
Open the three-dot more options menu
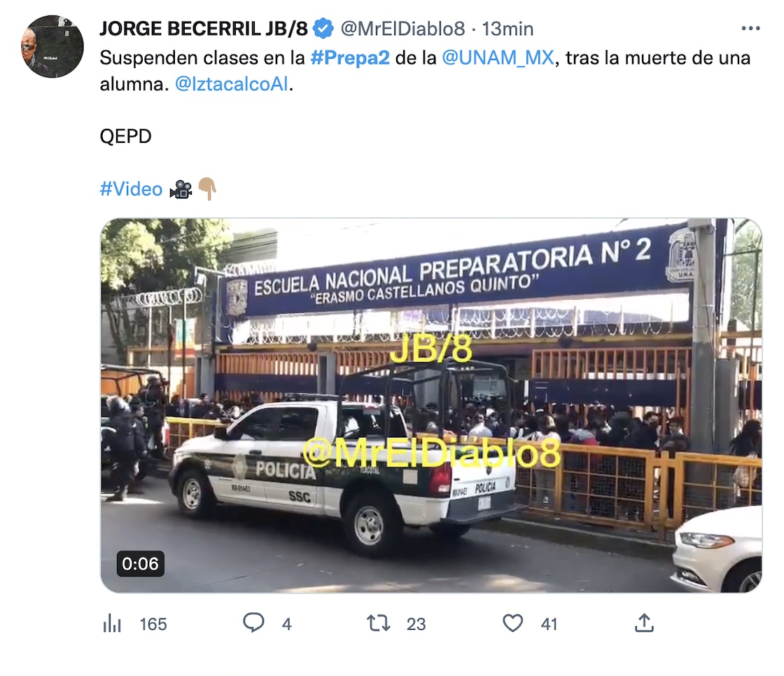750,29
